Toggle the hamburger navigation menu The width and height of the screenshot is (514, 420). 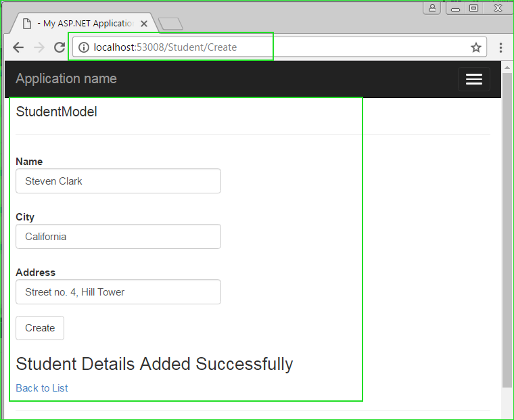473,79
